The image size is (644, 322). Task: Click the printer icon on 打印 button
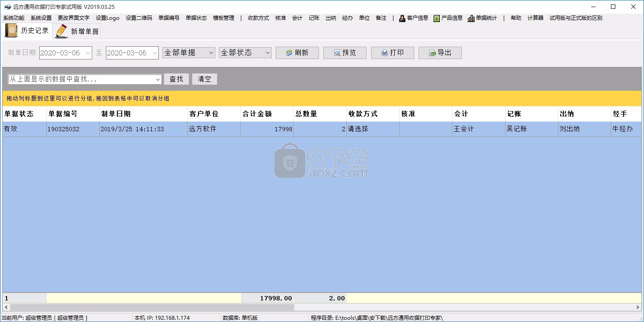click(385, 53)
